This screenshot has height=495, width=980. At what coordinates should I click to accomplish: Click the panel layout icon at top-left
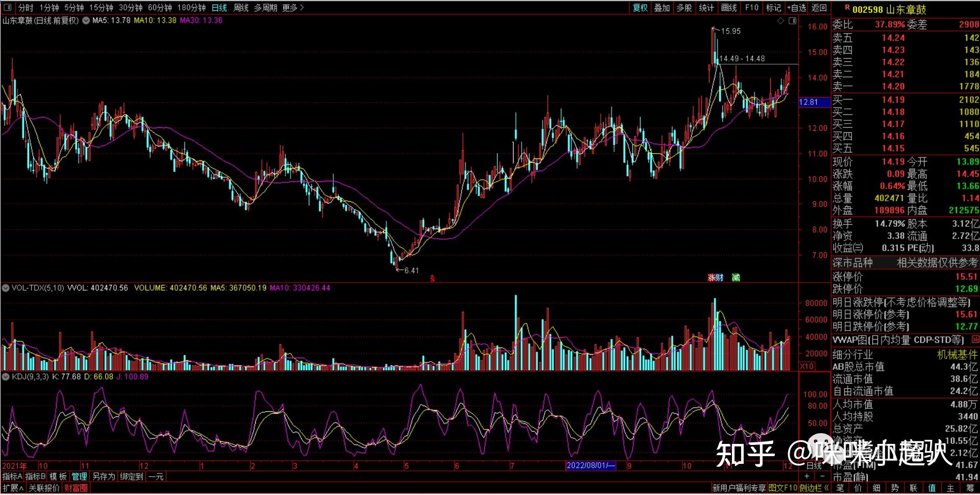(7, 8)
